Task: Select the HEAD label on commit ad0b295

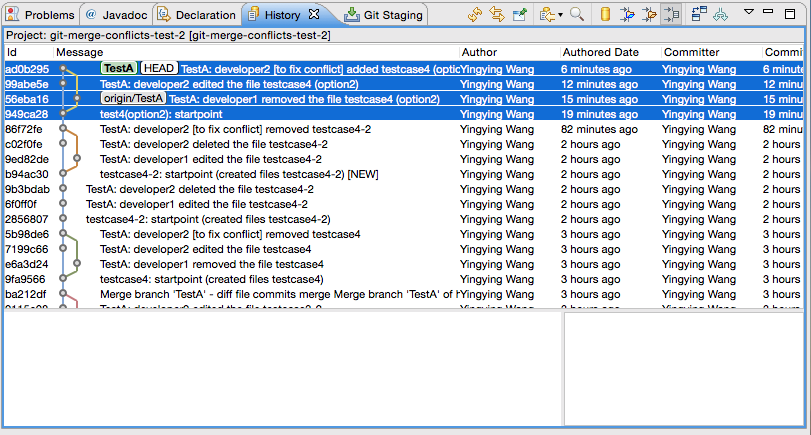Action: tap(159, 68)
